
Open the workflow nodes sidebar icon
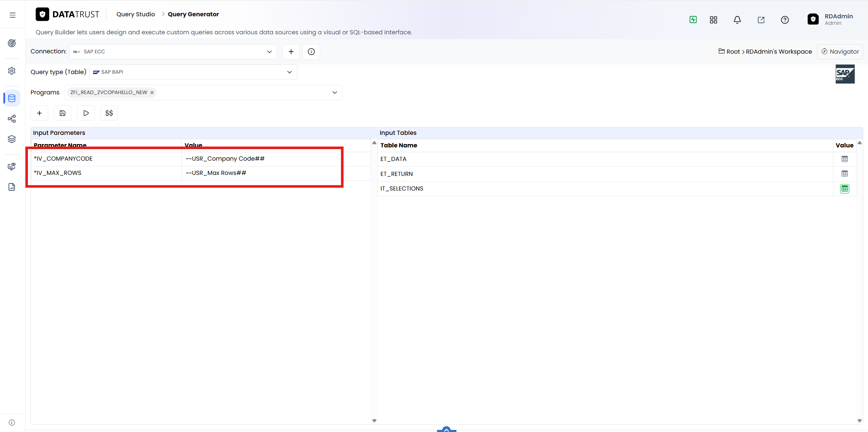12,119
